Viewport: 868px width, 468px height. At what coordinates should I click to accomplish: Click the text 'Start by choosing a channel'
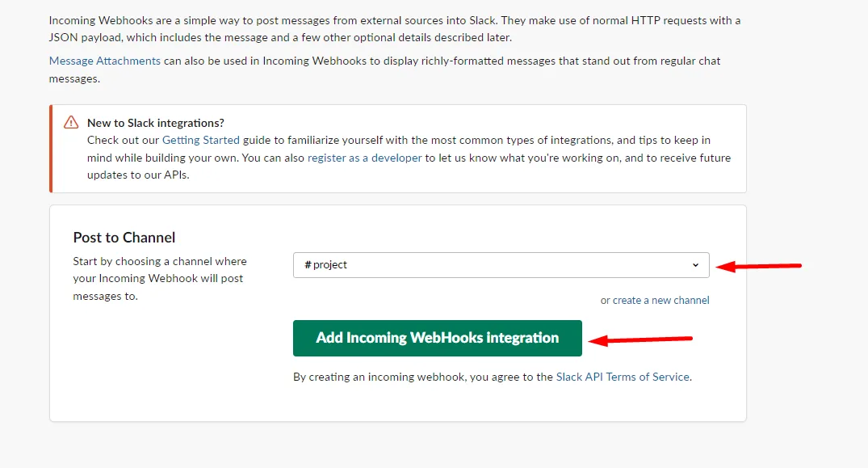pos(142,261)
